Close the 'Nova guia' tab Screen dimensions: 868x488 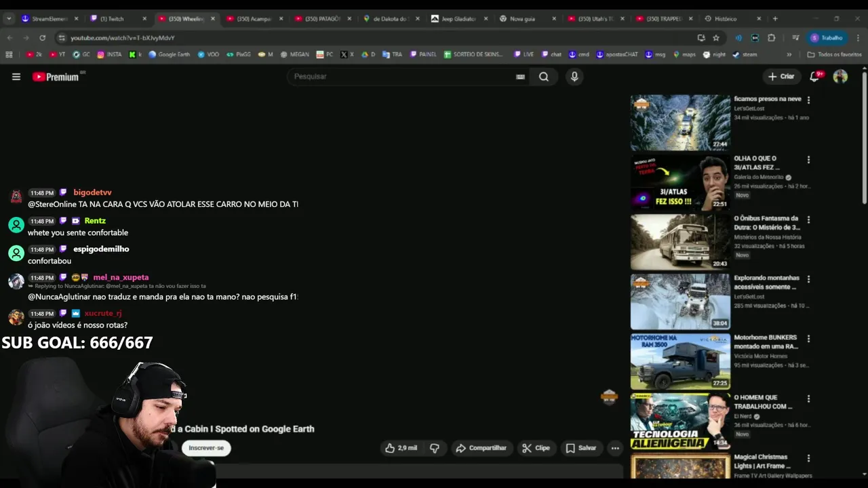point(554,18)
